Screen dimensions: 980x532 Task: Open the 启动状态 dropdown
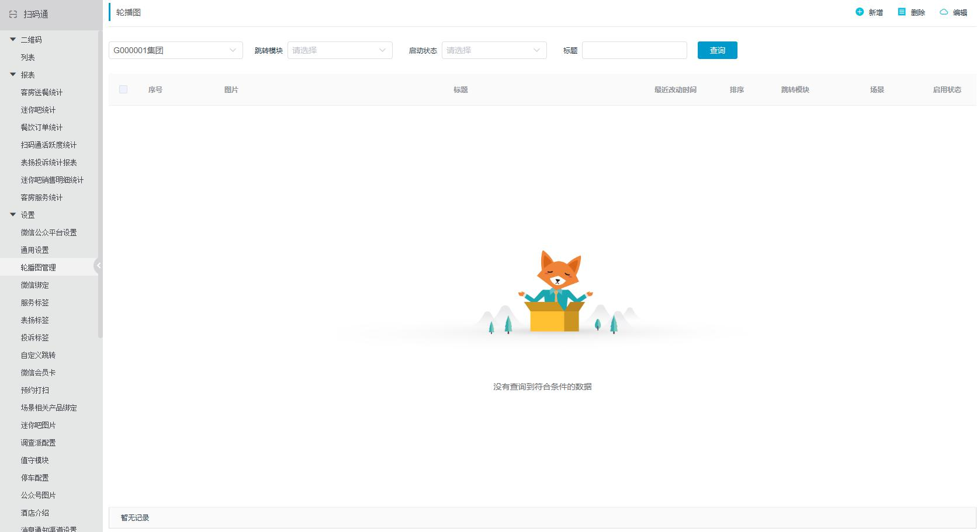494,50
